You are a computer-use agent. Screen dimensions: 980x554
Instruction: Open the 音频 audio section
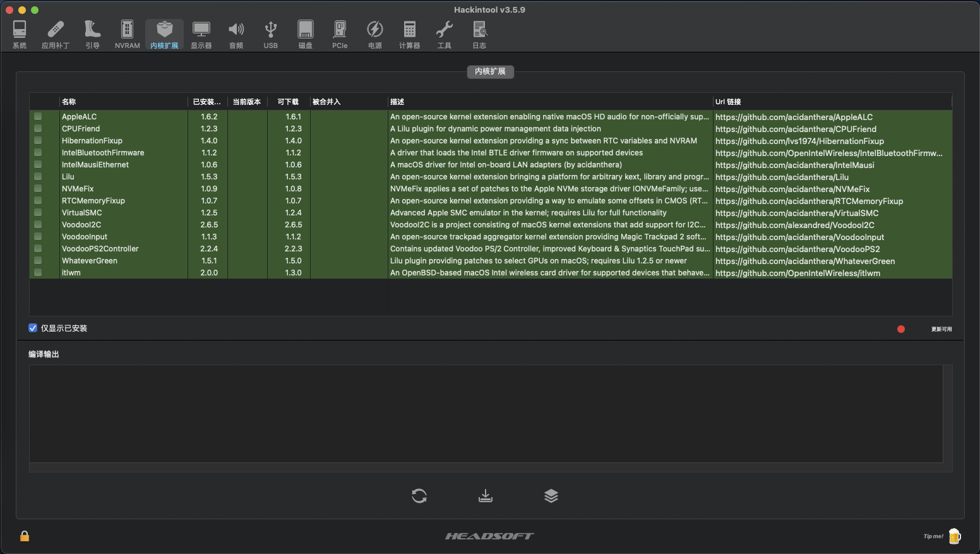click(236, 34)
